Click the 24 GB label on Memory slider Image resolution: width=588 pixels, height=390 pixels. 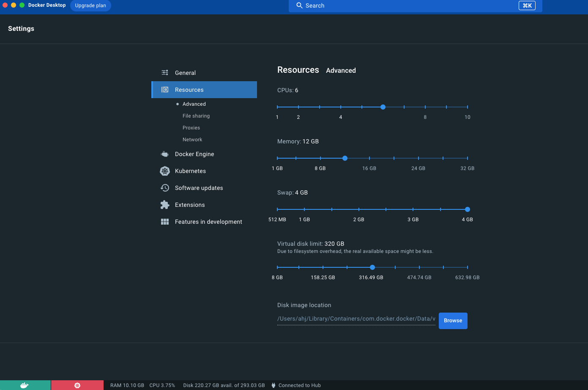(418, 168)
